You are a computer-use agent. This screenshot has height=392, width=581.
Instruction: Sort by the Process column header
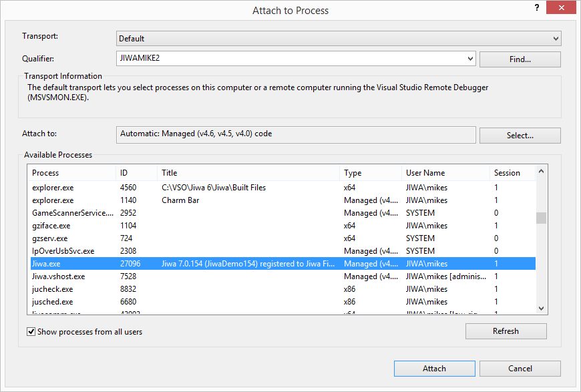[71, 173]
